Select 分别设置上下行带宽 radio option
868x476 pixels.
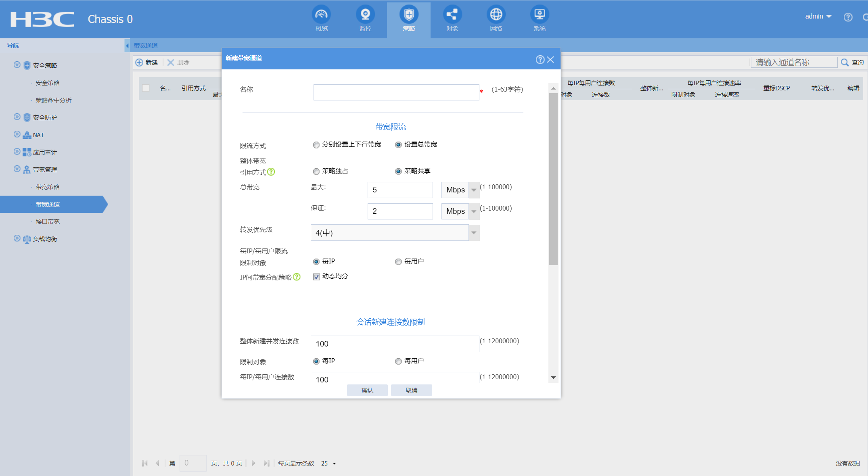click(316, 145)
